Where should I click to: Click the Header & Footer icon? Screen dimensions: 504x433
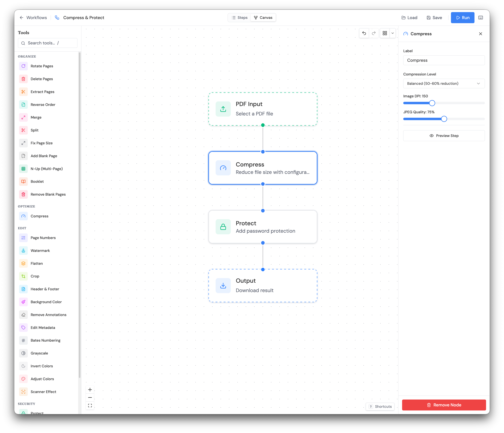23,289
